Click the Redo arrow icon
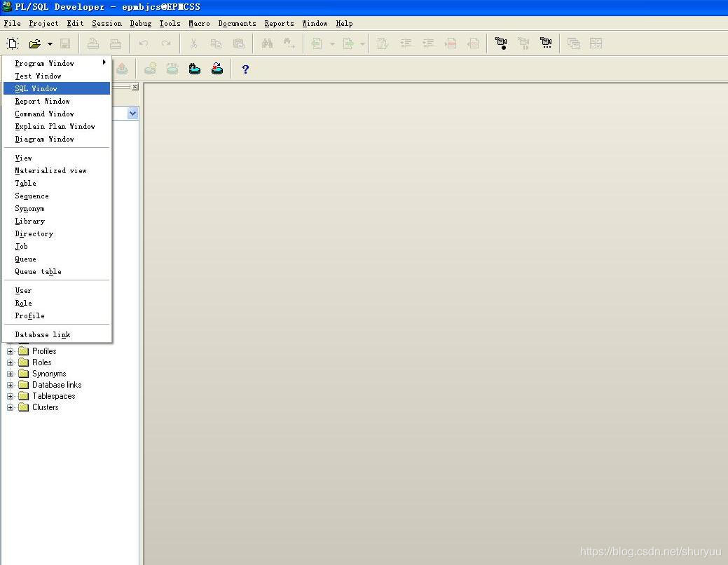This screenshot has height=565, width=728. [166, 43]
